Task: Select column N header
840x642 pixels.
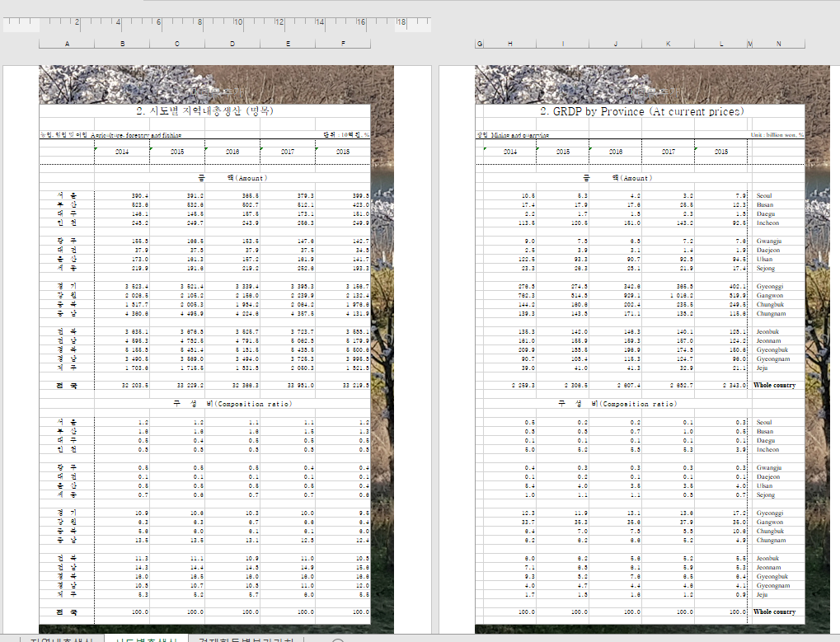Action: [778, 44]
